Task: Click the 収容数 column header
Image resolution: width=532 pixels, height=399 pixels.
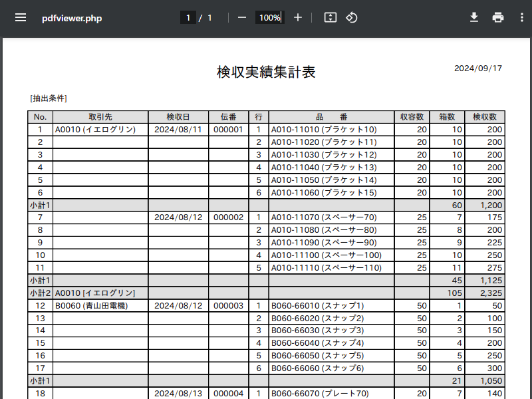Action: tap(412, 117)
